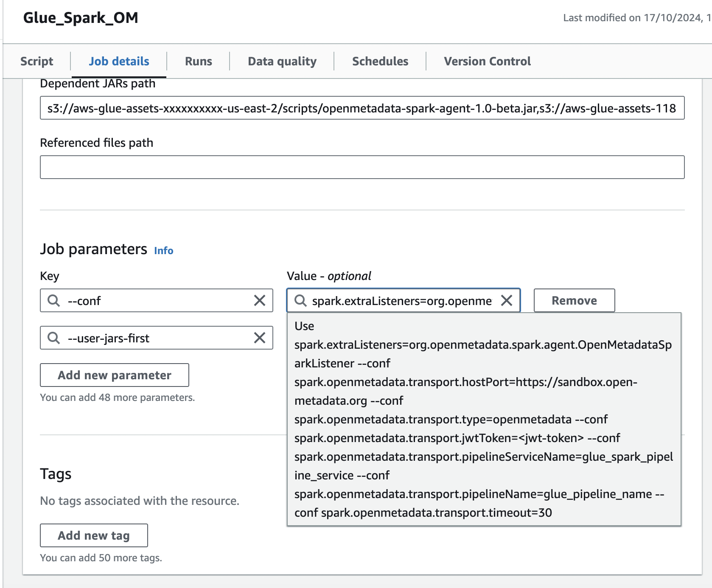The image size is (712, 588).
Task: Open the Info link beside Job parameters
Action: [163, 251]
